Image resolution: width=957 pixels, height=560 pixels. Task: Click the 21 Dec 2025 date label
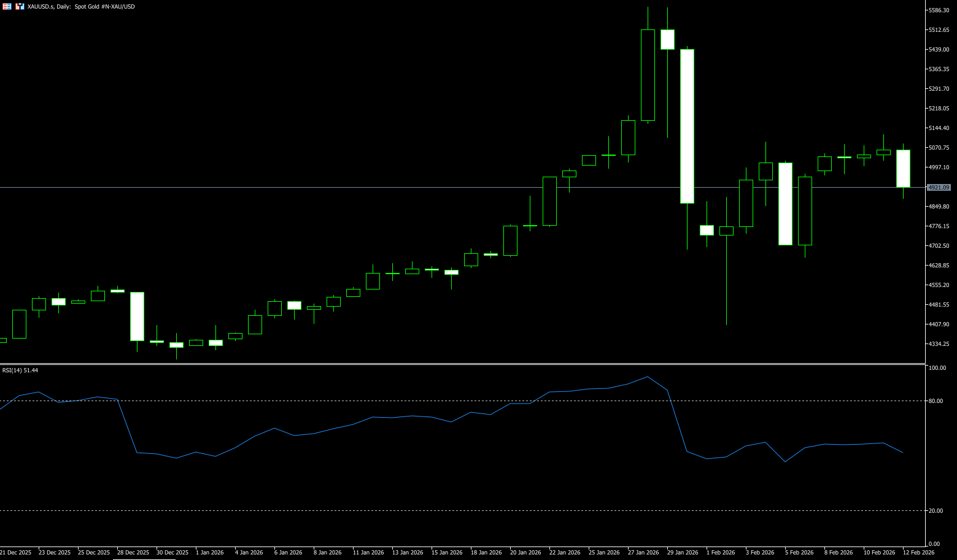(x=16, y=553)
